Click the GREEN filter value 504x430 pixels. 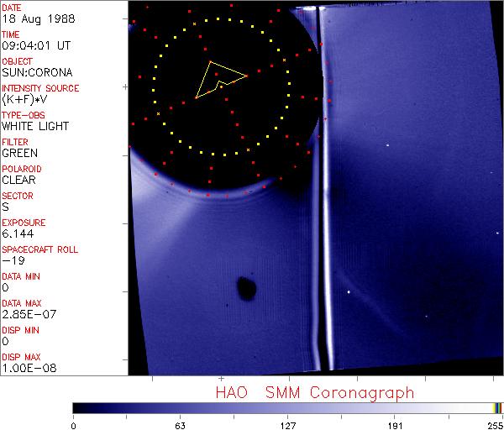tap(19, 153)
